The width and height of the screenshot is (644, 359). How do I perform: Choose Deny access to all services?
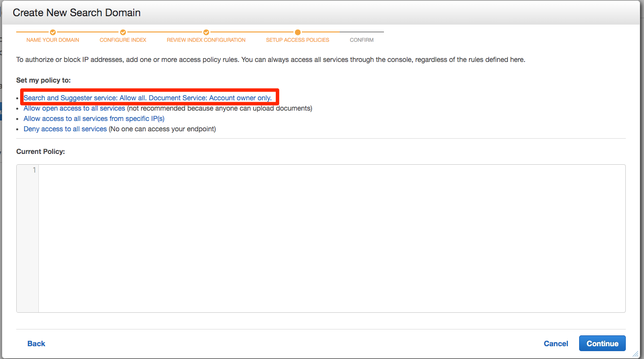coord(65,129)
